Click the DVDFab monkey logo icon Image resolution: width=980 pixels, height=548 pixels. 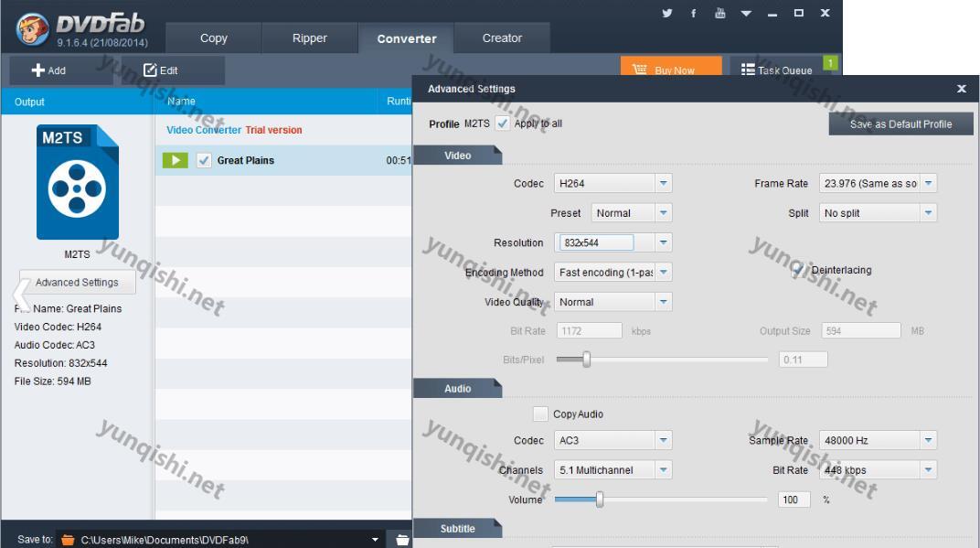pos(33,29)
